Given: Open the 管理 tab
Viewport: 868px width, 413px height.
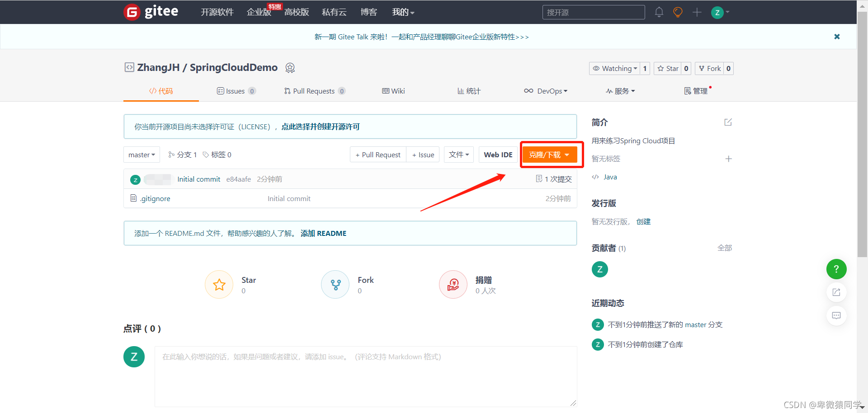Looking at the screenshot, I should 696,91.
